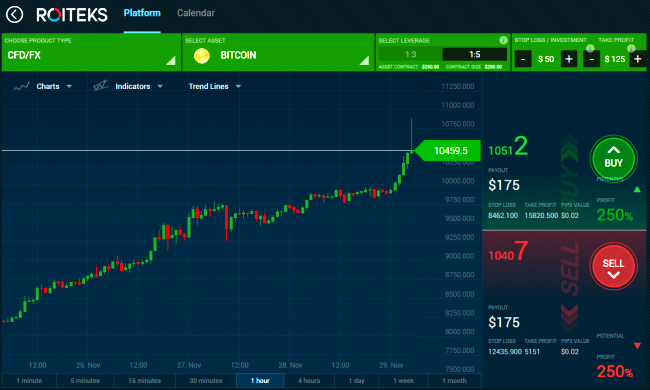The image size is (650, 390).
Task: Select the 4 hours timeframe
Action: pos(309,380)
